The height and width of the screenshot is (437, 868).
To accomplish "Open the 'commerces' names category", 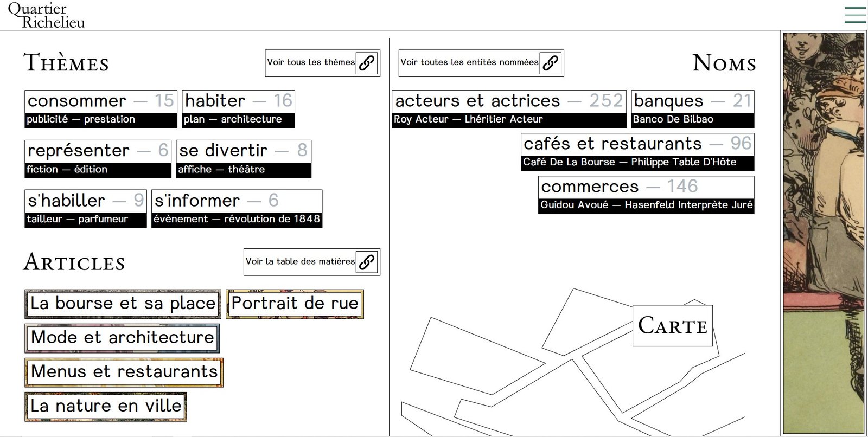I will [646, 195].
